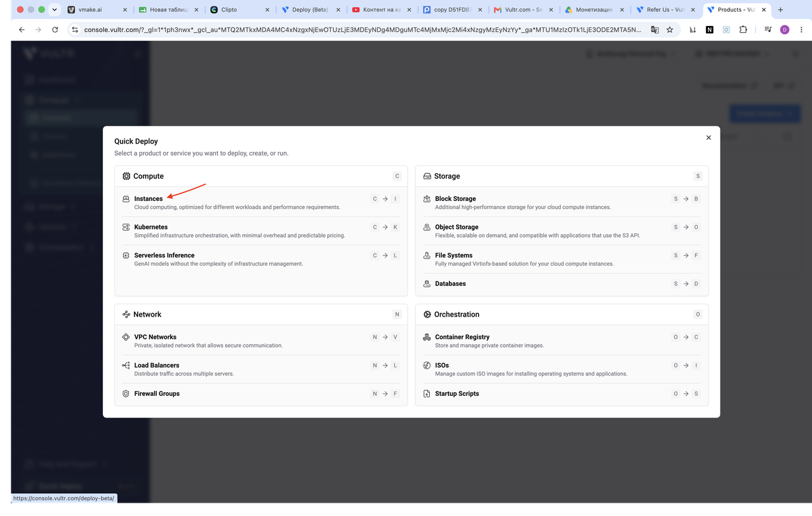Click the Load Balancers icon
The width and height of the screenshot is (812, 516).
tap(126, 365)
